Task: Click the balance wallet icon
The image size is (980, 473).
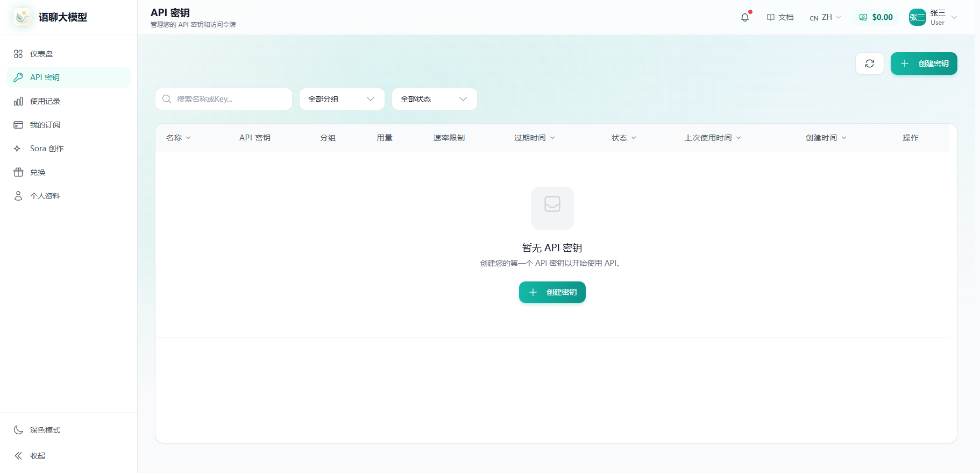Action: [863, 17]
